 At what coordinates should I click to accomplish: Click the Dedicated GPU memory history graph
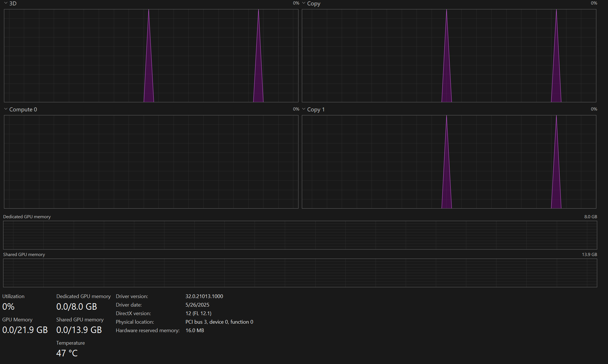(x=300, y=235)
